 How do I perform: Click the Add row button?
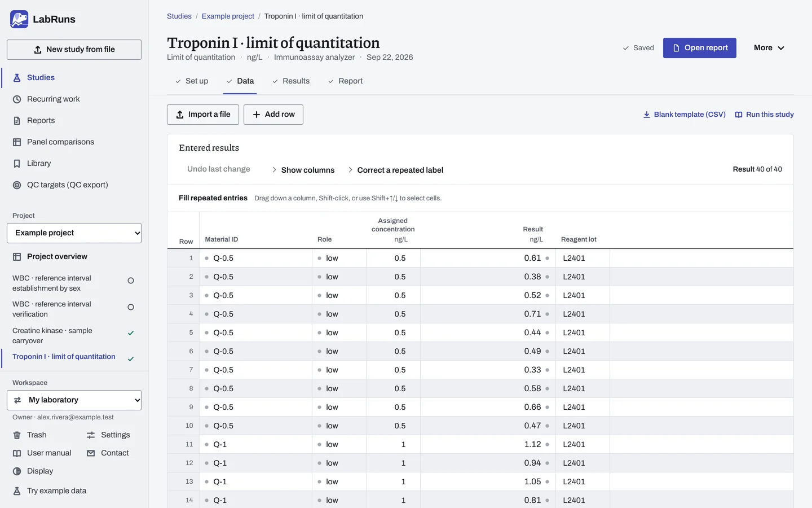(273, 115)
